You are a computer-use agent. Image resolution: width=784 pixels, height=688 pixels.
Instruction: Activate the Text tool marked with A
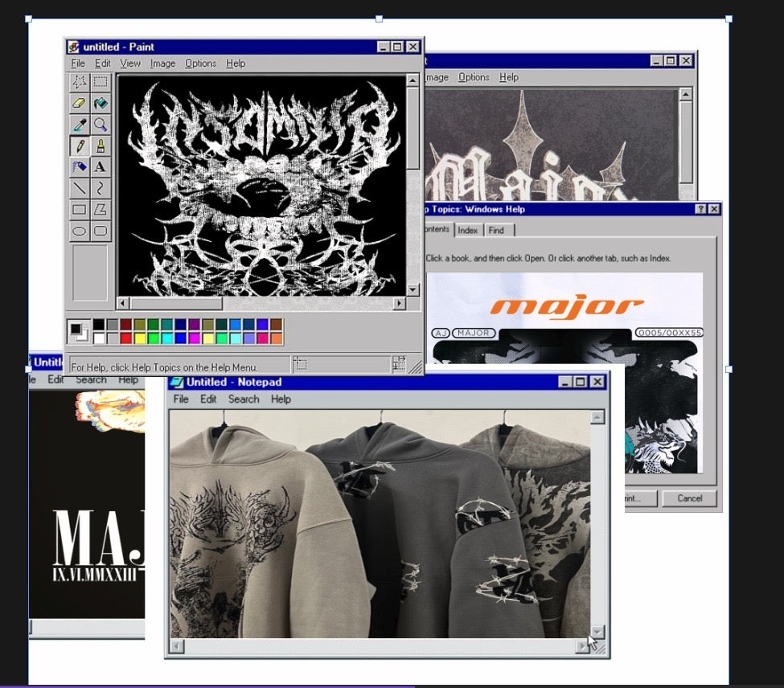[x=100, y=167]
